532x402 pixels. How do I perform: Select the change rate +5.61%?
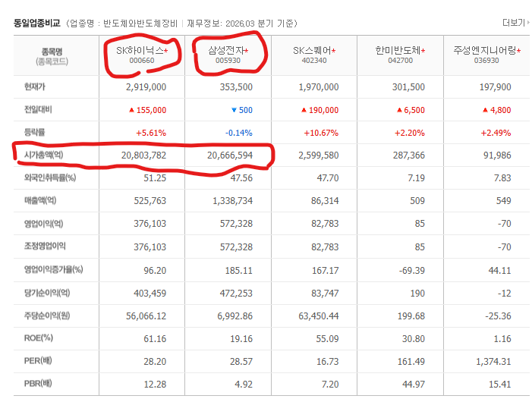pos(151,133)
